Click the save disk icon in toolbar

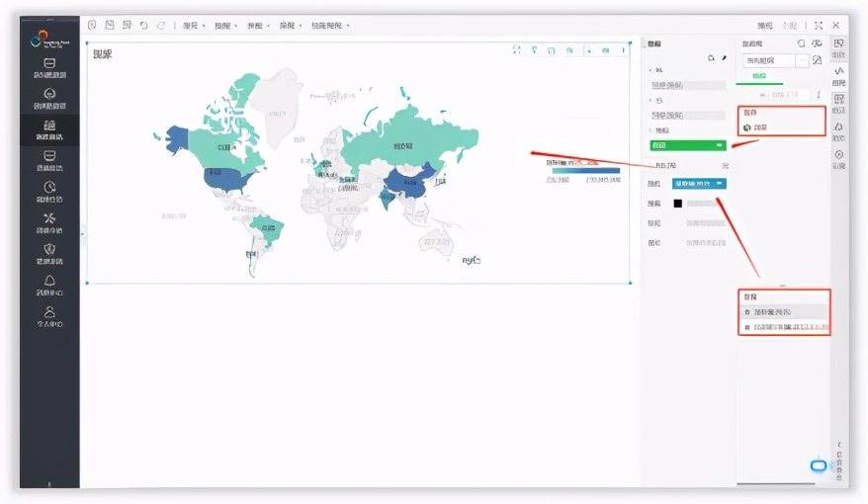pos(110,25)
